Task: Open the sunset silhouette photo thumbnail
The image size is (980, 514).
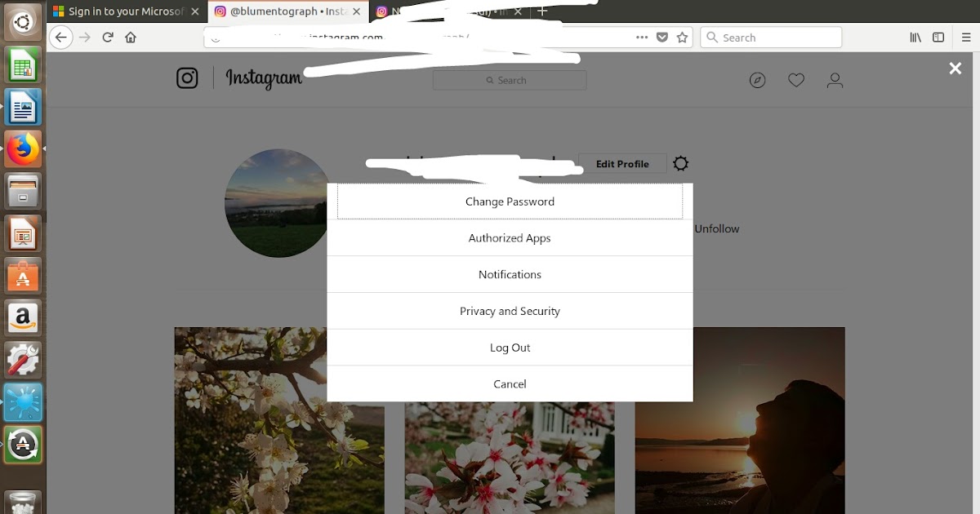Action: pos(740,420)
